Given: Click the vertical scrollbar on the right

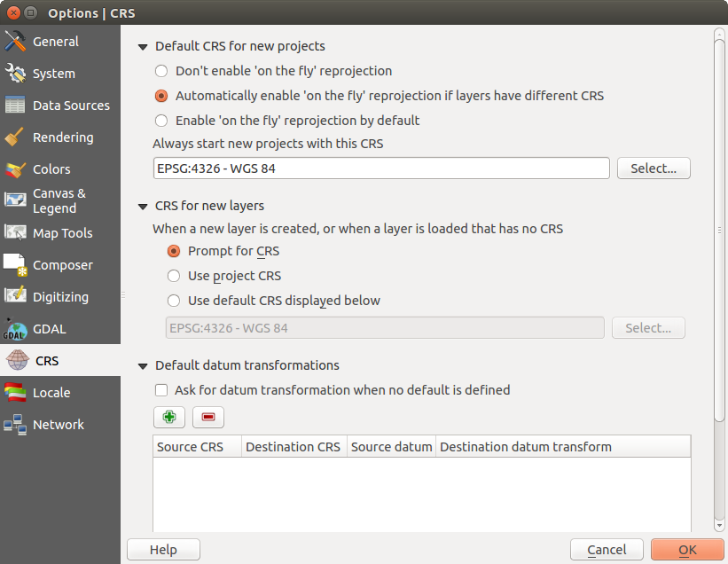Looking at the screenshot, I should (719, 222).
